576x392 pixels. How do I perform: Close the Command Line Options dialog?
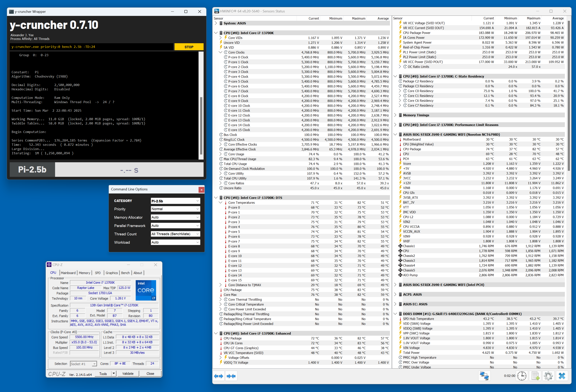[201, 190]
